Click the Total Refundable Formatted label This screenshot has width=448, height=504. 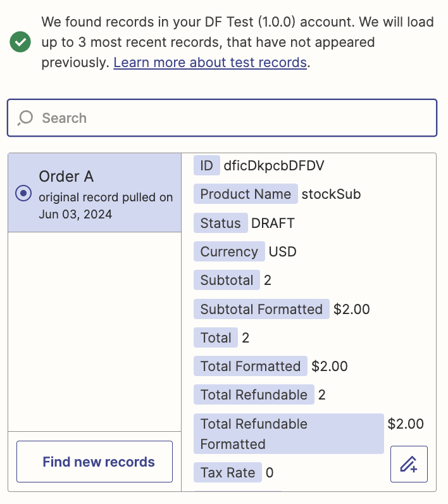click(x=289, y=434)
